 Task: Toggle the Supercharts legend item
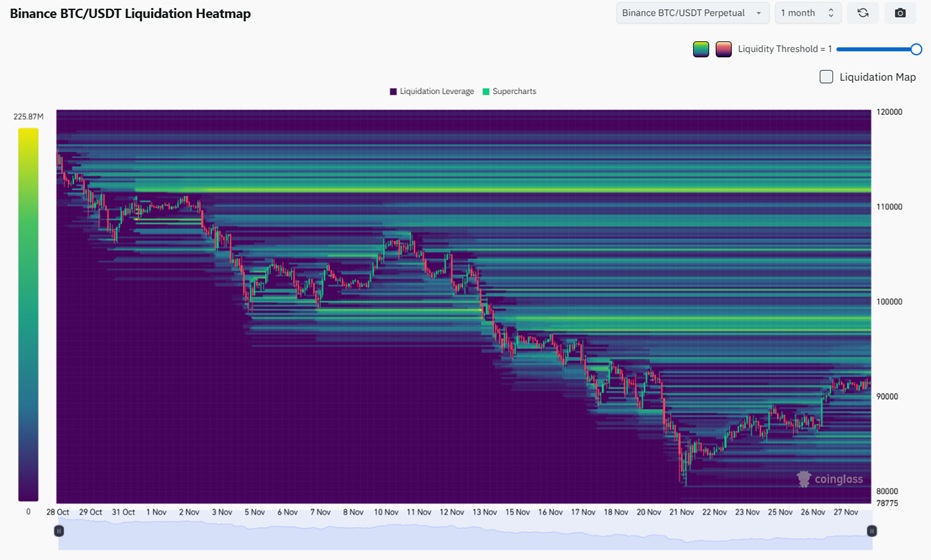coord(509,91)
